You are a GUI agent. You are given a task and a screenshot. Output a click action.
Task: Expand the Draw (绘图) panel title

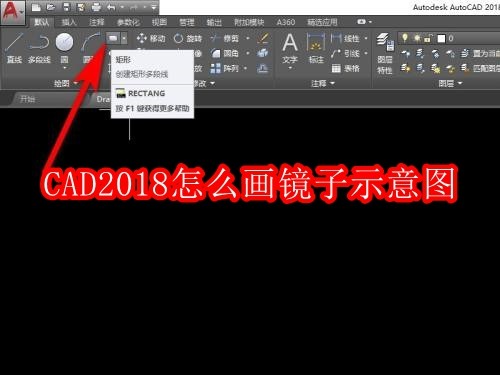[66, 83]
